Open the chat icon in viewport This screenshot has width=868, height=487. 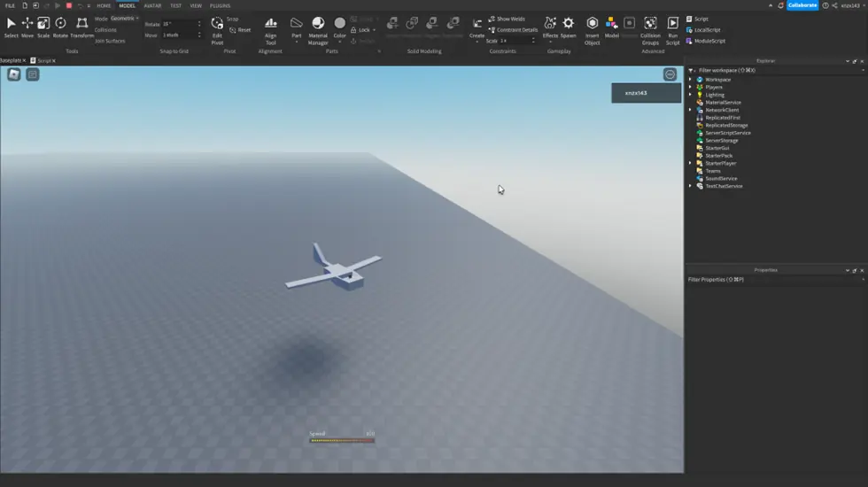point(33,74)
